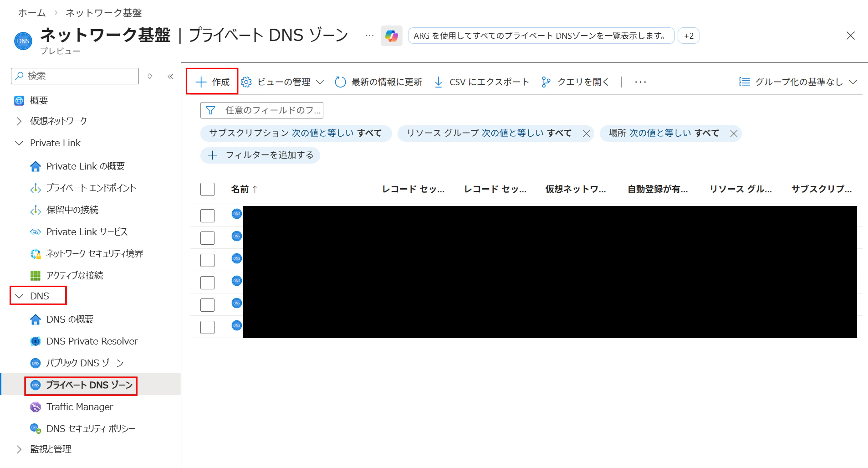Open DNS Private Resolver in the sidebar
This screenshot has height=468, width=868.
tap(92, 341)
